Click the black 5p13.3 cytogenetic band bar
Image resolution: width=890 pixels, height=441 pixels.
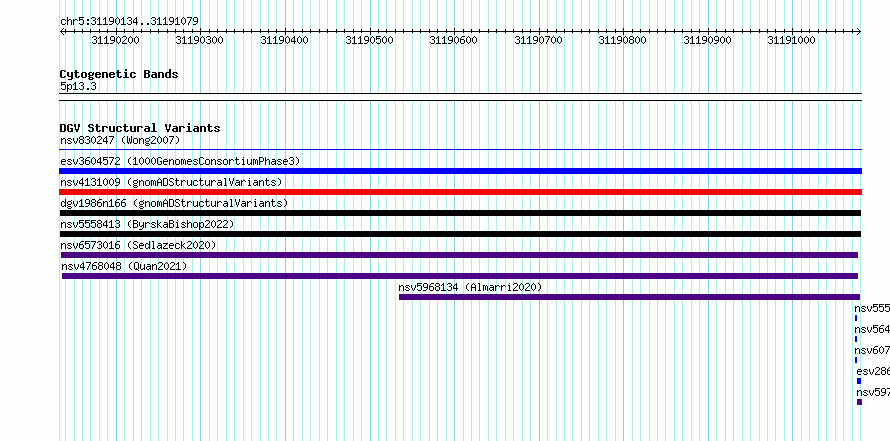click(460, 97)
